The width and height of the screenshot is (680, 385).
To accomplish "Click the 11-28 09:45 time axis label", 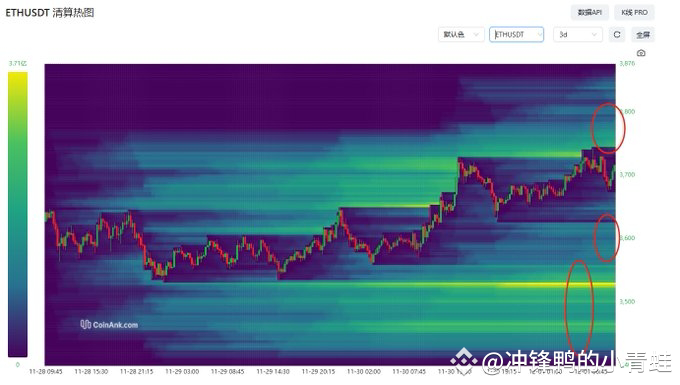I will [x=46, y=372].
